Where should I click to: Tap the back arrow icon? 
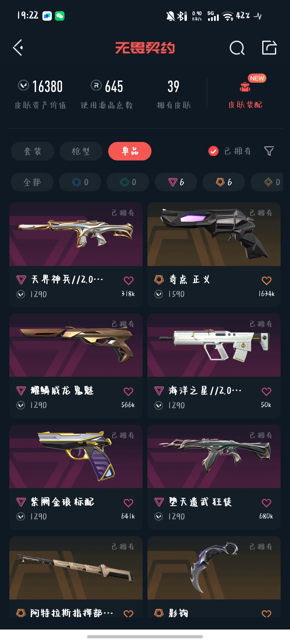point(18,48)
